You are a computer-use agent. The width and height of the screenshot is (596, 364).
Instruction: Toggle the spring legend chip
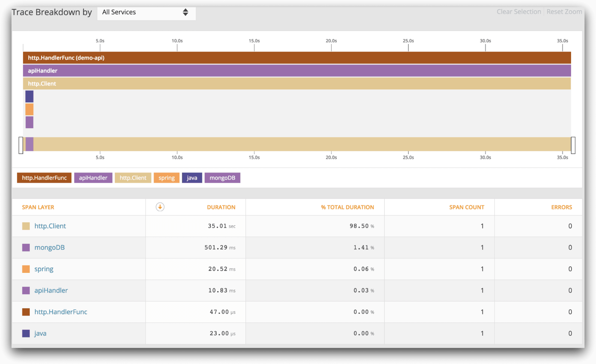tap(166, 178)
